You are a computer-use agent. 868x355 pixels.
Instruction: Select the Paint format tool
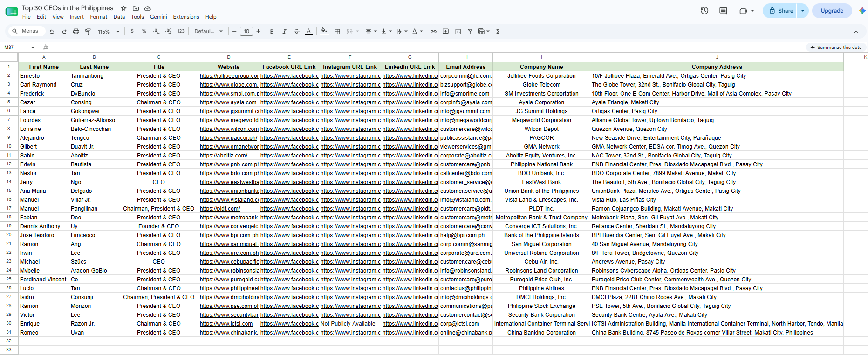(88, 32)
